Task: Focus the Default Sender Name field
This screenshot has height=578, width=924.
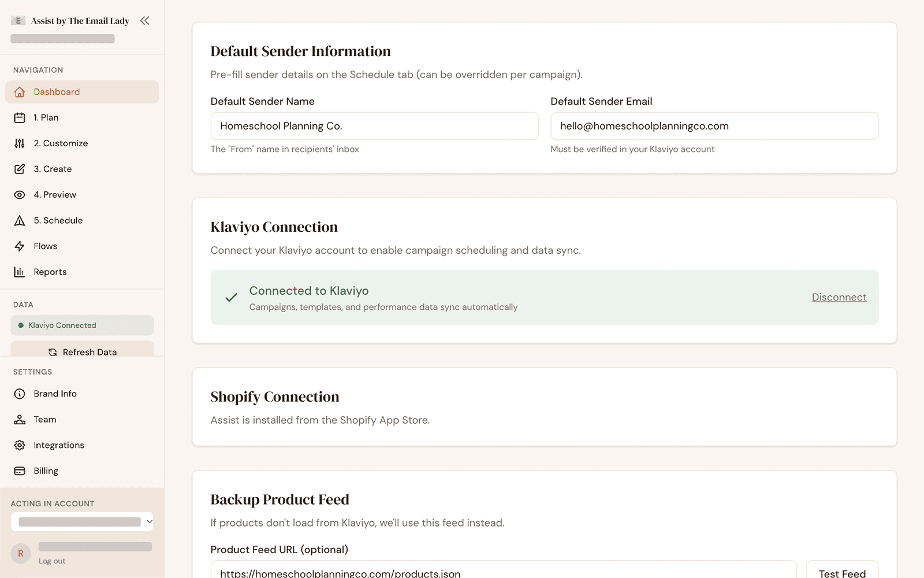Action: pyautogui.click(x=374, y=126)
